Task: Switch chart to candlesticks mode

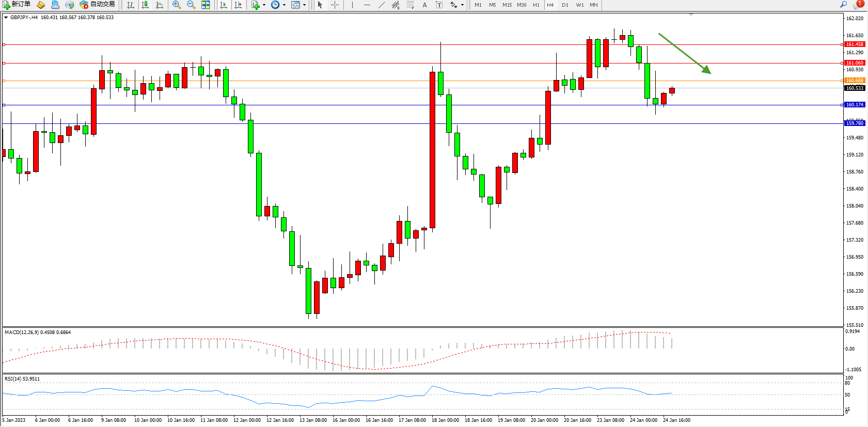Action: click(145, 5)
